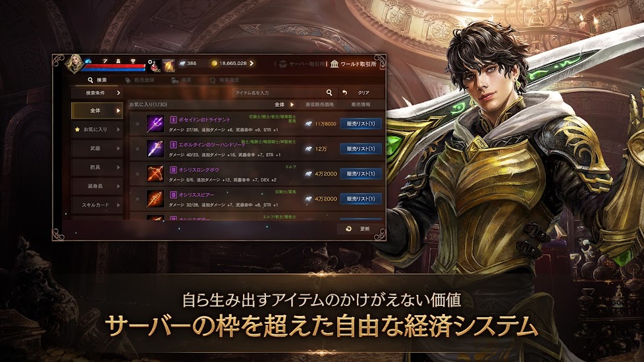
Task: Open the ポセイドンのトライデント item icon
Action: (155, 124)
